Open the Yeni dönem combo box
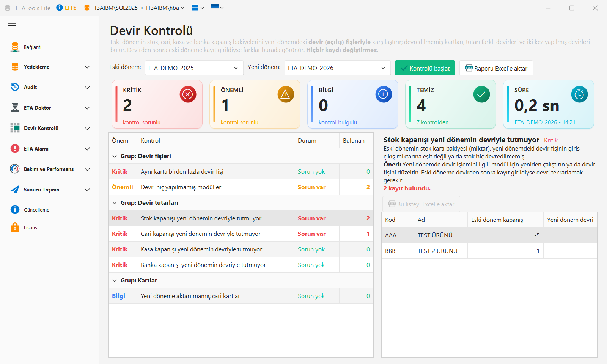 coord(337,68)
